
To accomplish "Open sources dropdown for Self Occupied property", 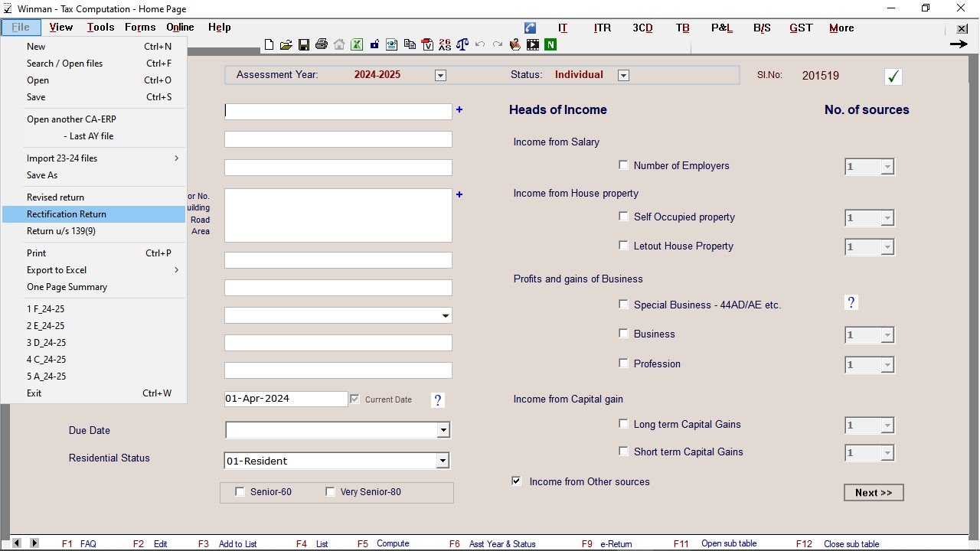I will pyautogui.click(x=887, y=218).
